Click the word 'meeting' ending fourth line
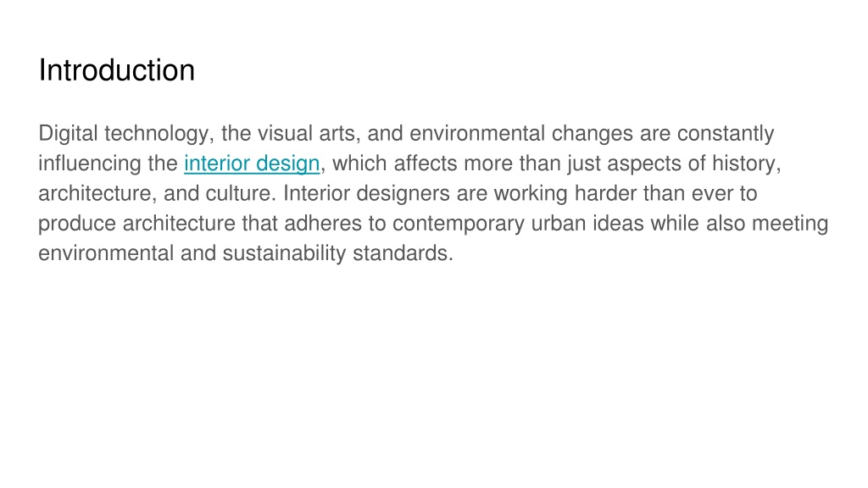868x488 pixels. pyautogui.click(x=790, y=224)
